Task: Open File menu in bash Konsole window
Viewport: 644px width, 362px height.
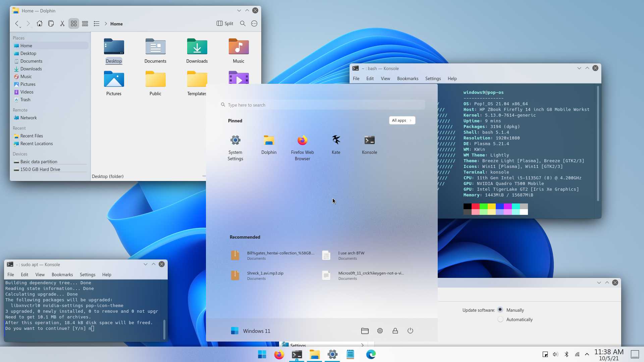Action: (x=356, y=78)
